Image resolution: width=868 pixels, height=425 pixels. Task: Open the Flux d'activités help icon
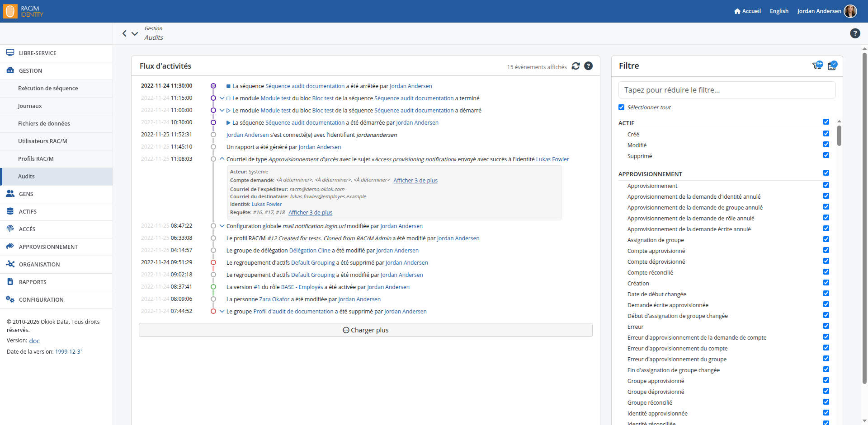click(x=588, y=66)
